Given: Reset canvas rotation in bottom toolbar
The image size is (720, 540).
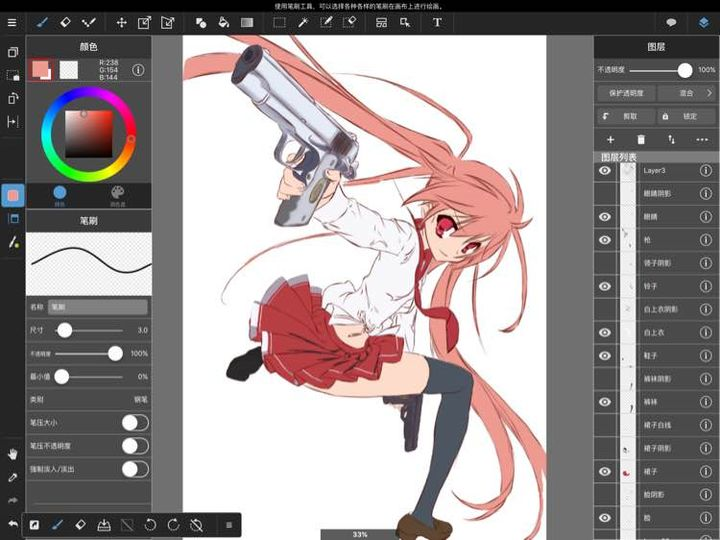Looking at the screenshot, I should pos(197,525).
